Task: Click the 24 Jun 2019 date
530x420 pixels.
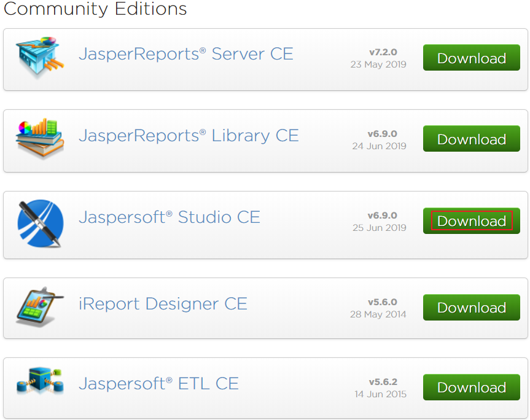Action: pyautogui.click(x=379, y=146)
